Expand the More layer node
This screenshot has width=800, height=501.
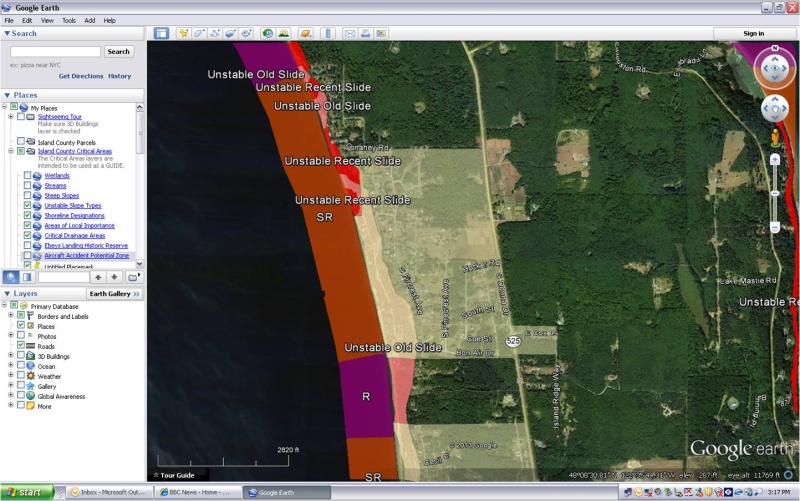[11, 405]
